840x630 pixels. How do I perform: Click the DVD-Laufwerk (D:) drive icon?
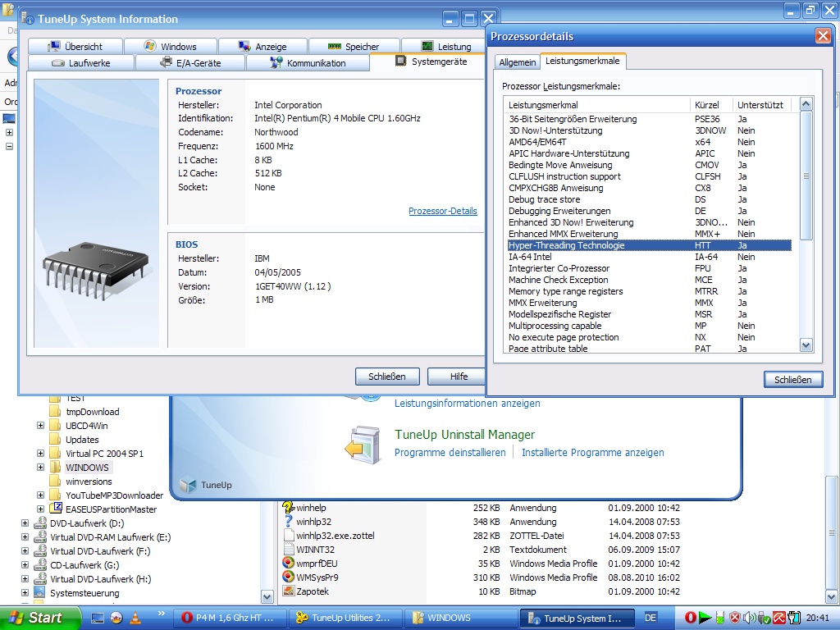(40, 523)
